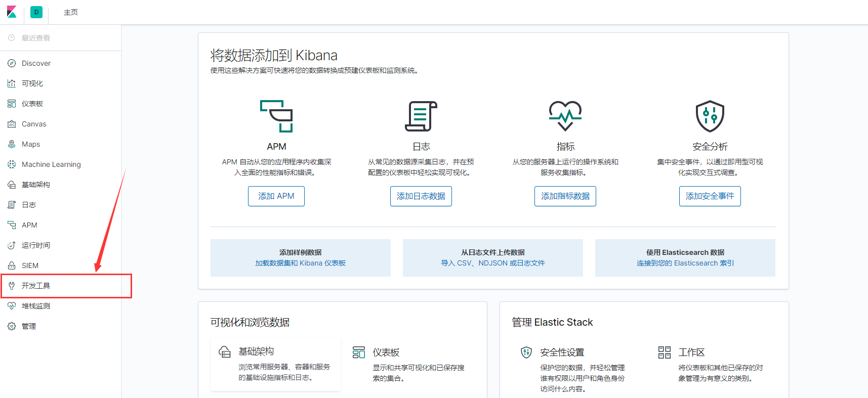Go to 可视化 in the sidebar
This screenshot has width=868, height=398.
tap(61, 83)
